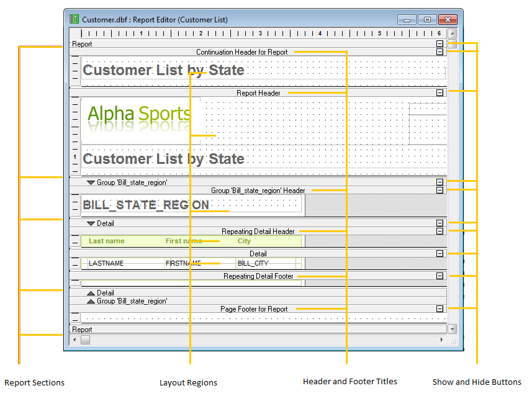Image resolution: width=532 pixels, height=414 pixels.
Task: Click the Group 'Bill_state_region' Header title
Action: (258, 191)
